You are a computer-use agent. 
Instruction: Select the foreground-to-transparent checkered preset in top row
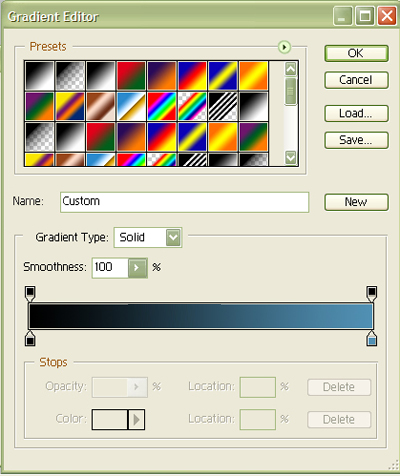(x=70, y=76)
